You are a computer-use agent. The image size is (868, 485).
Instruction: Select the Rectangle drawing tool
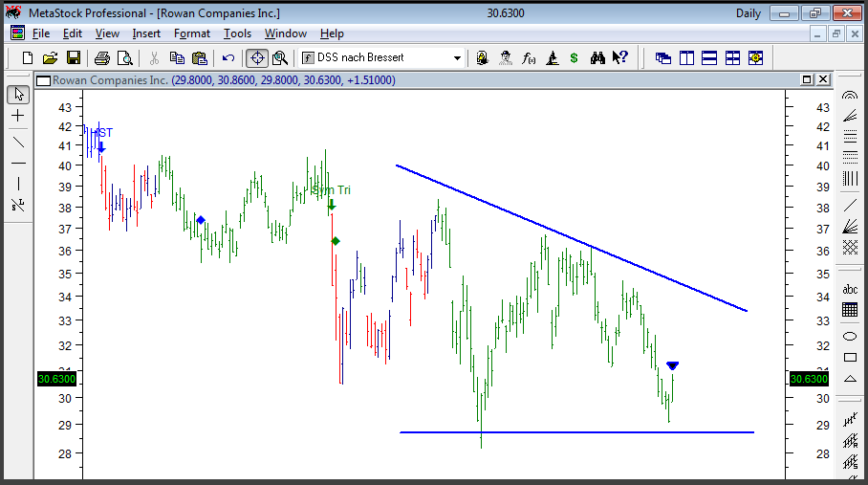coord(850,357)
